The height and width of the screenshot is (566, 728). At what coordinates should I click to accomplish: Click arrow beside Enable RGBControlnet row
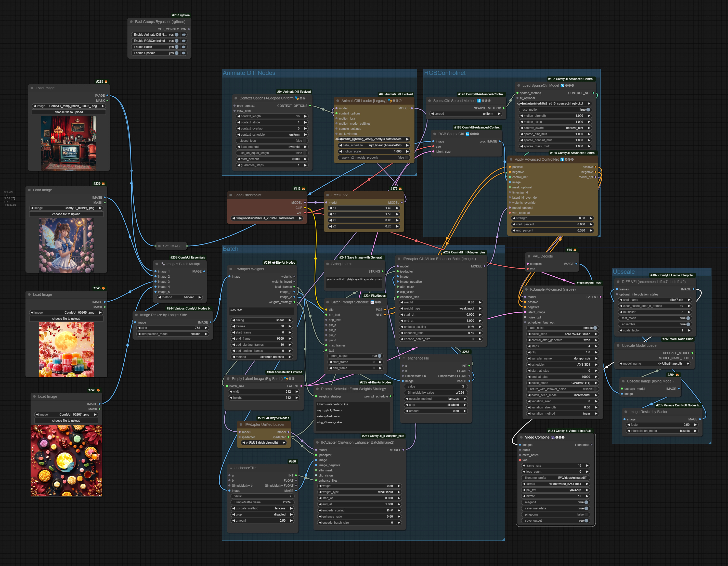click(x=184, y=41)
